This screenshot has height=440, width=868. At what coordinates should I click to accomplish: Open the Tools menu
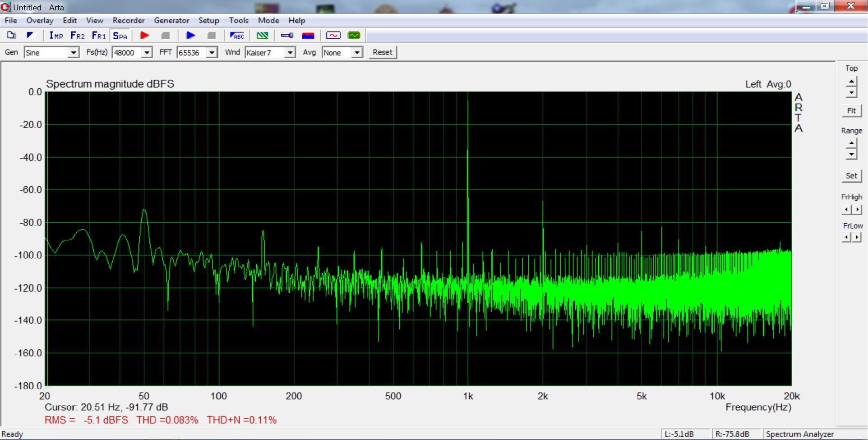pyautogui.click(x=239, y=20)
